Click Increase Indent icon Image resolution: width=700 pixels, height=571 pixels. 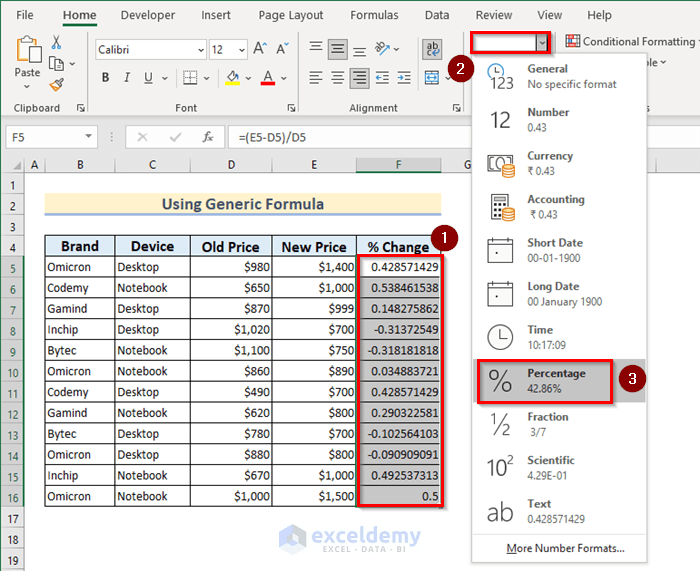pos(404,78)
